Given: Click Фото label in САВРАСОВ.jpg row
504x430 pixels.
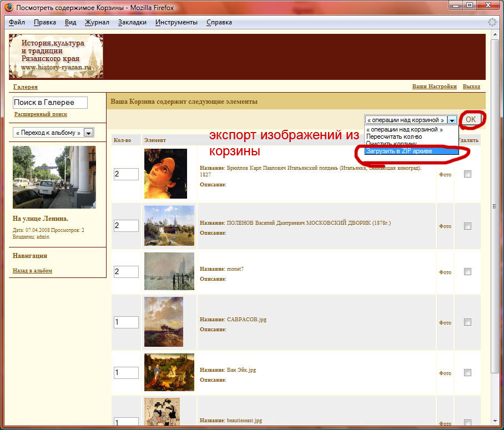Looking at the screenshot, I should 445,323.
